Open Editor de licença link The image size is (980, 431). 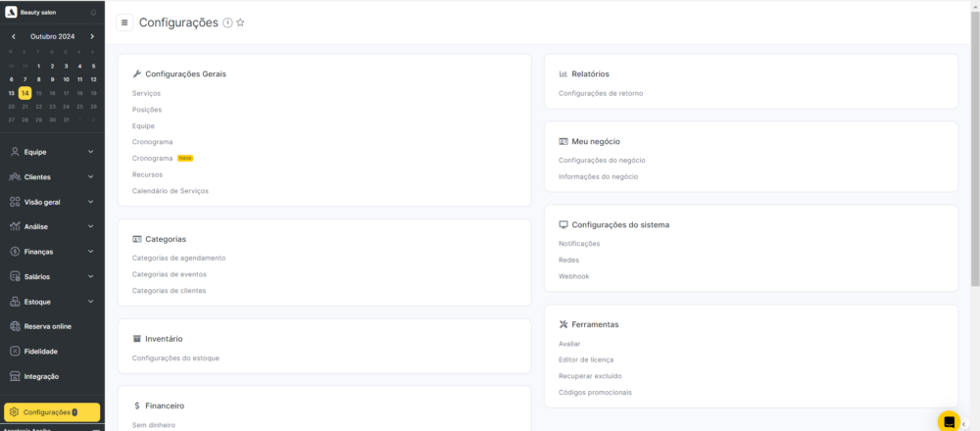tap(586, 359)
